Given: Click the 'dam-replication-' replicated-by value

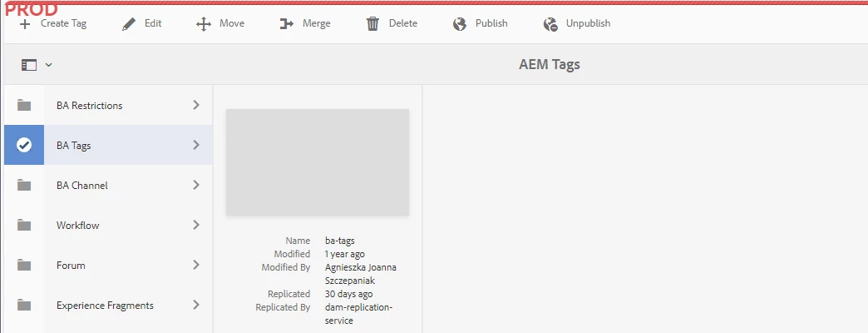Looking at the screenshot, I should click(358, 307).
